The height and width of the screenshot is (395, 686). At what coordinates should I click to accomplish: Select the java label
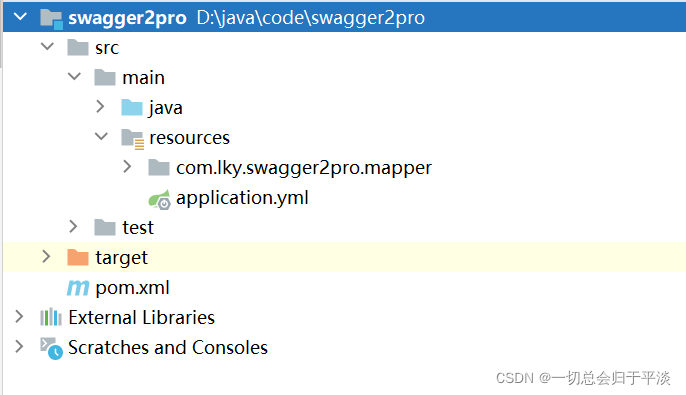165,108
